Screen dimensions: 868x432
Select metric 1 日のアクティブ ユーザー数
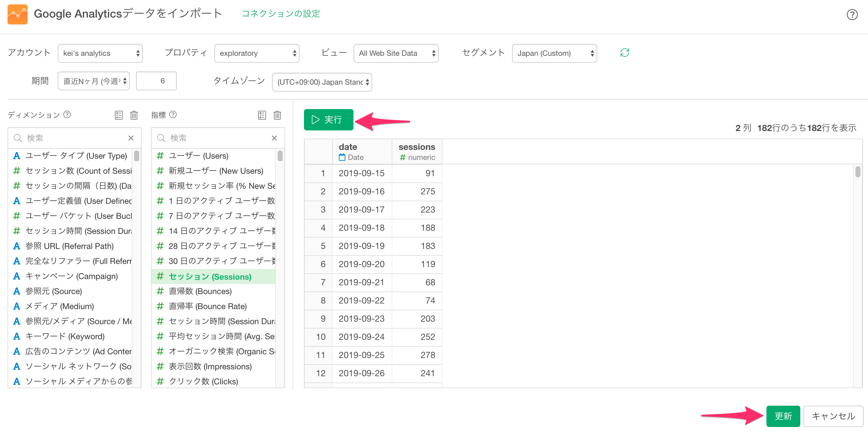[214, 201]
